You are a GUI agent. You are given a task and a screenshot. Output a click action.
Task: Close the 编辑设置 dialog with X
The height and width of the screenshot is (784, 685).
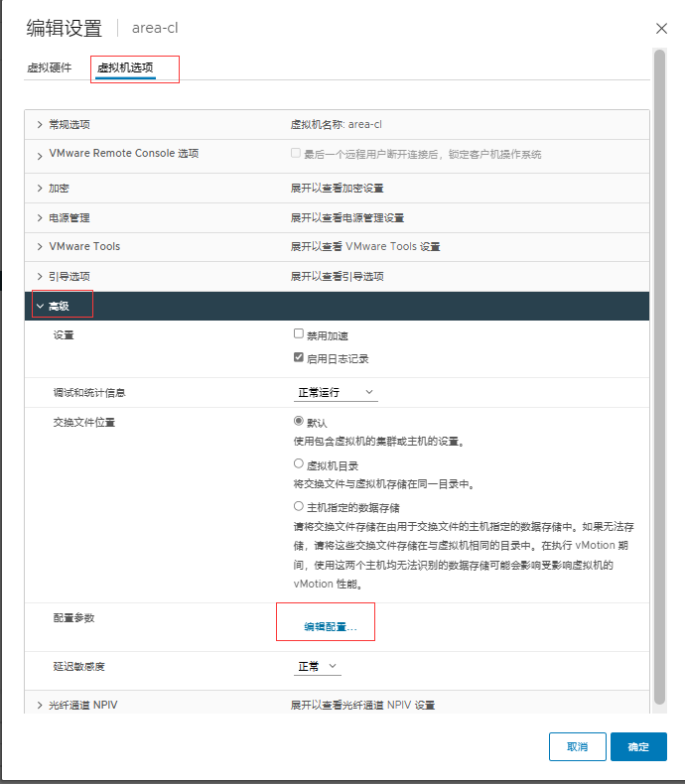662,29
